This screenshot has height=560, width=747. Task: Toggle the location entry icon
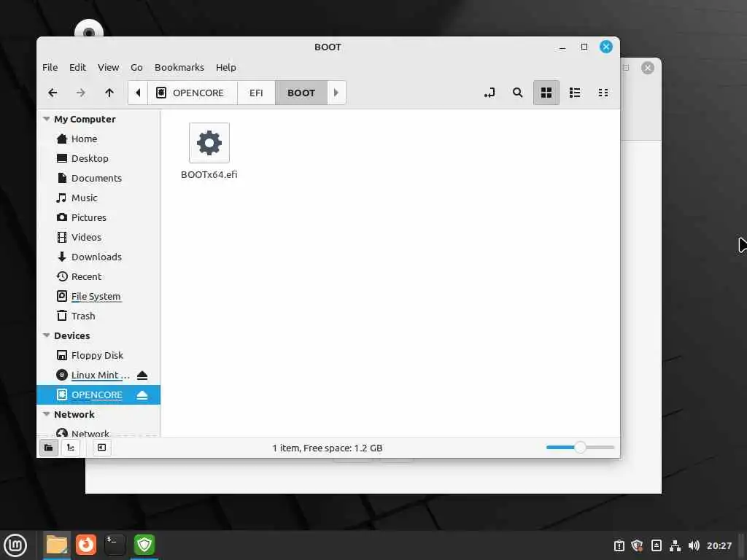pyautogui.click(x=489, y=93)
